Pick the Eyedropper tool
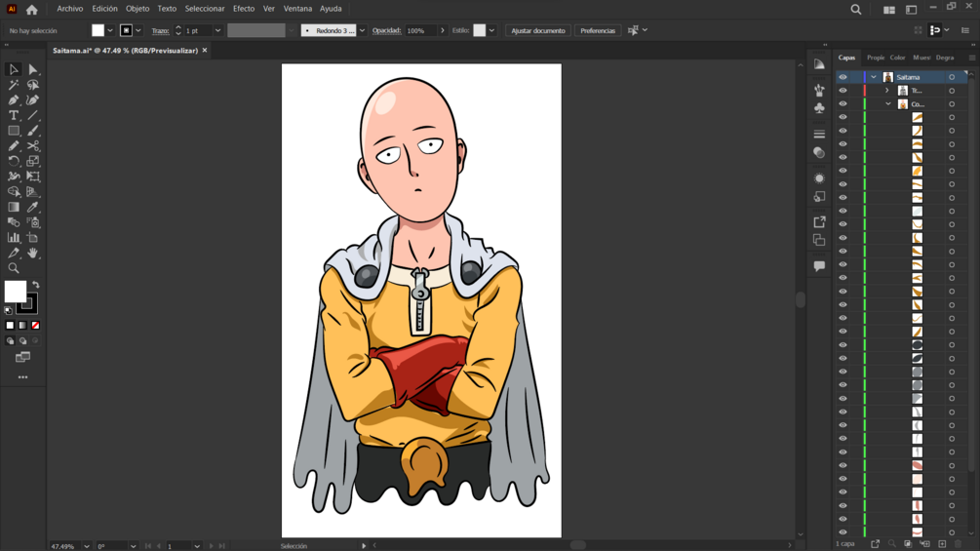Image resolution: width=980 pixels, height=551 pixels. (33, 207)
